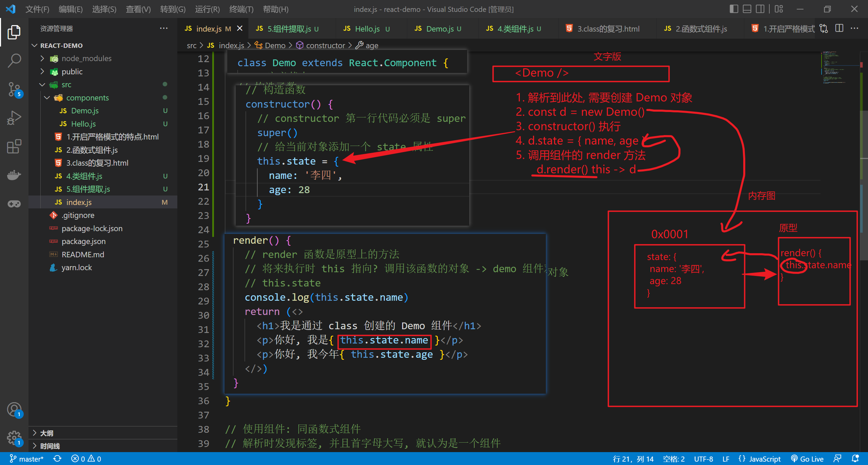
Task: Open the 选择(S) menu
Action: (x=104, y=9)
